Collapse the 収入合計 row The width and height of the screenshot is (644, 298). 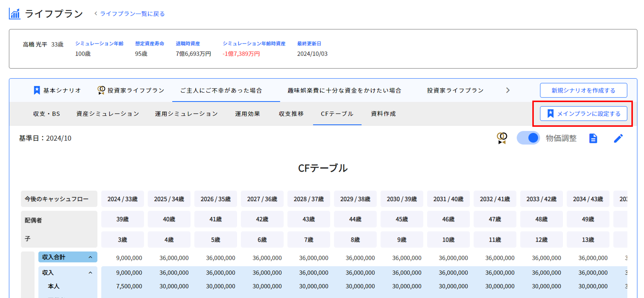tap(90, 257)
